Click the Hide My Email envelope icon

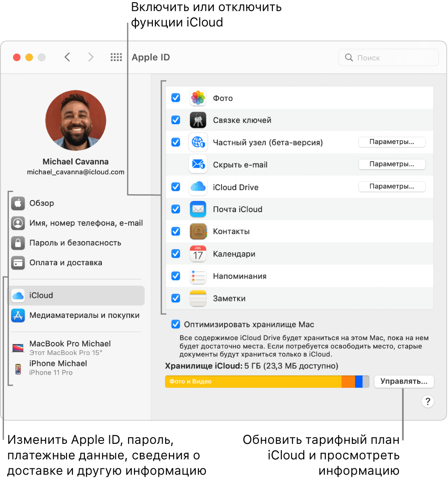click(198, 165)
